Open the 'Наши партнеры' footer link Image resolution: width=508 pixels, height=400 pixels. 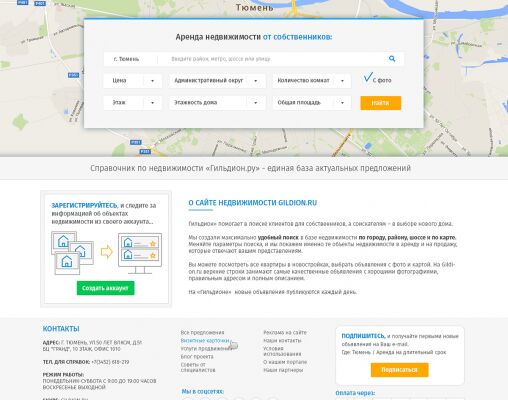pos(283,370)
